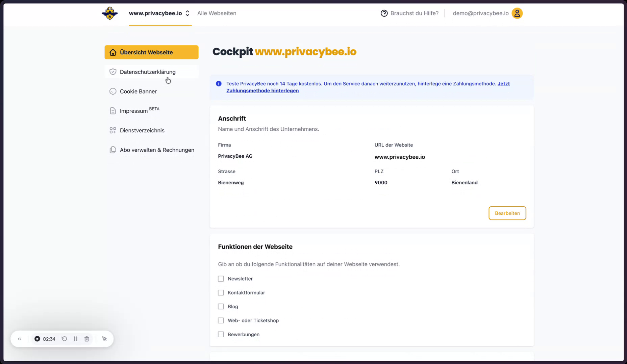Open Datenschutzerklärung section
This screenshot has height=364, width=627.
[151, 72]
